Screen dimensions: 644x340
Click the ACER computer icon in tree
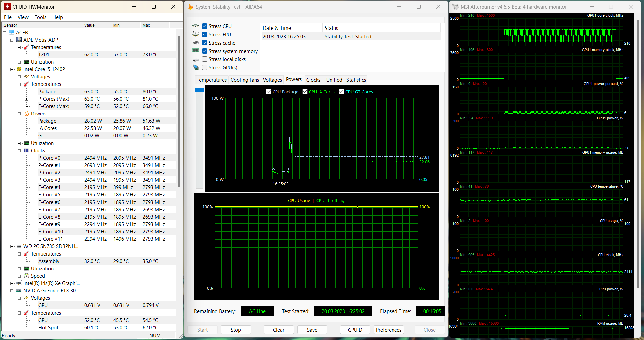[12, 33]
